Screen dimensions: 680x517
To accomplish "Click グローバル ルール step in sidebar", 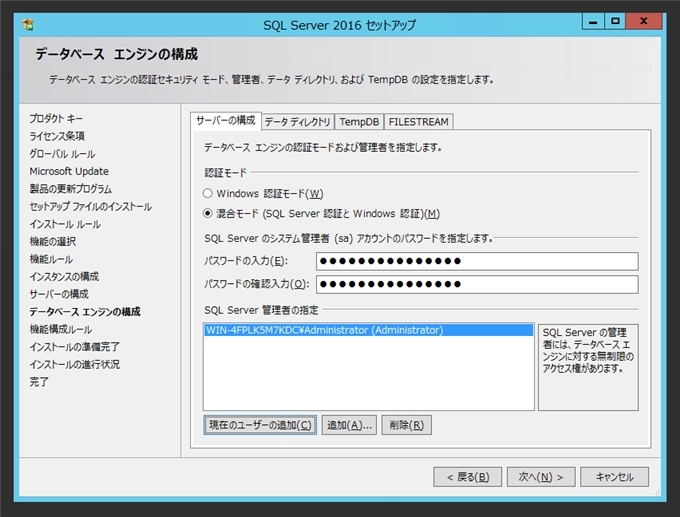I will pos(62,154).
